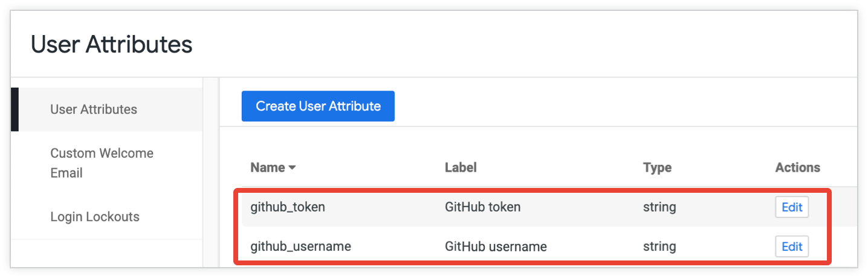Click the Name column header text
The width and height of the screenshot is (868, 278).
pyautogui.click(x=267, y=167)
